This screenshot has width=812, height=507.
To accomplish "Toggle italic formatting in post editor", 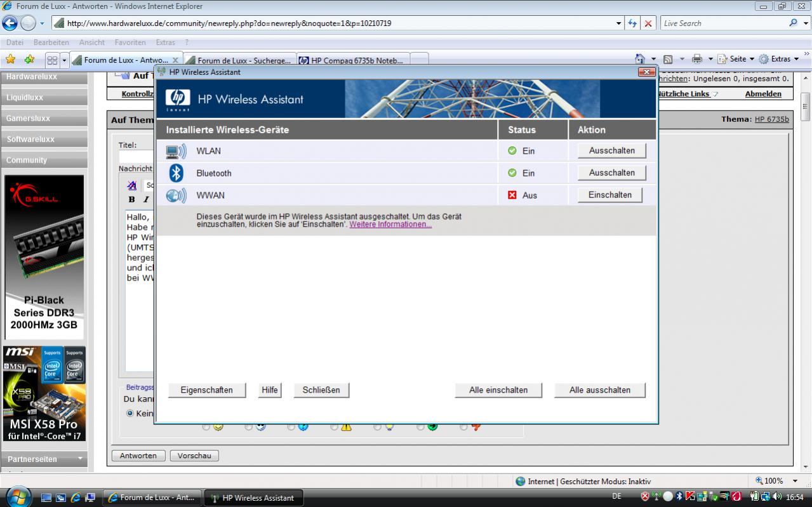I will pos(145,199).
